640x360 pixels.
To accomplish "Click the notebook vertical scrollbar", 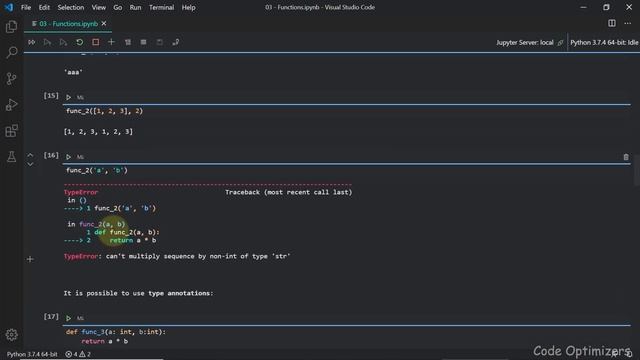I will pyautogui.click(x=637, y=171).
